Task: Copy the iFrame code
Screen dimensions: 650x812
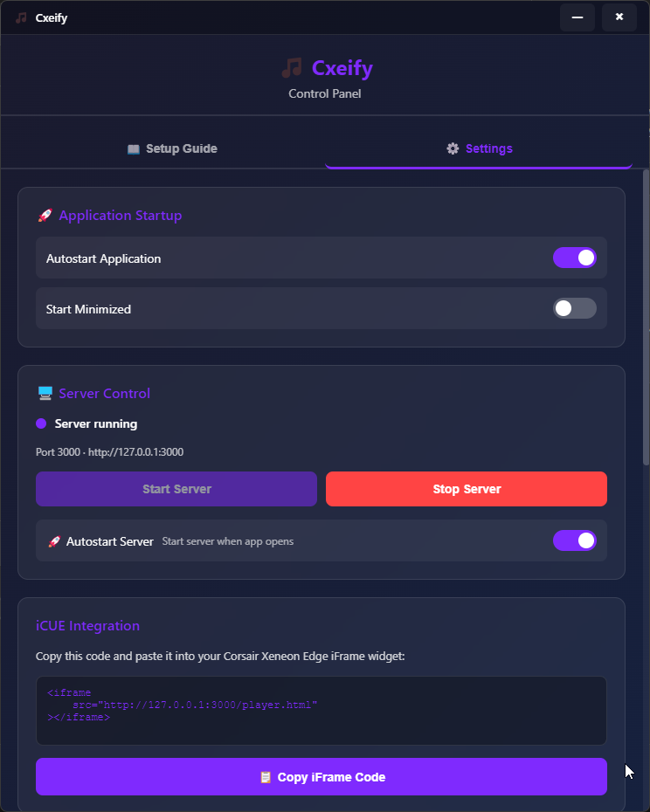Action: tap(321, 776)
